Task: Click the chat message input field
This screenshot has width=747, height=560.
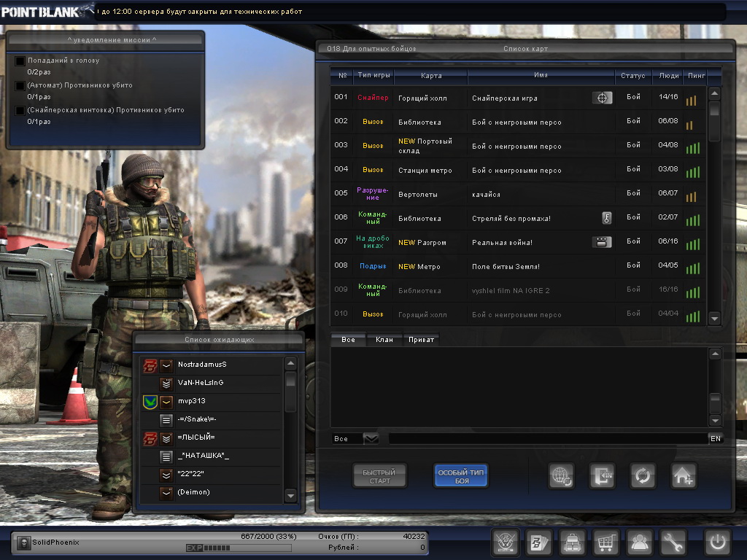Action: [x=547, y=438]
